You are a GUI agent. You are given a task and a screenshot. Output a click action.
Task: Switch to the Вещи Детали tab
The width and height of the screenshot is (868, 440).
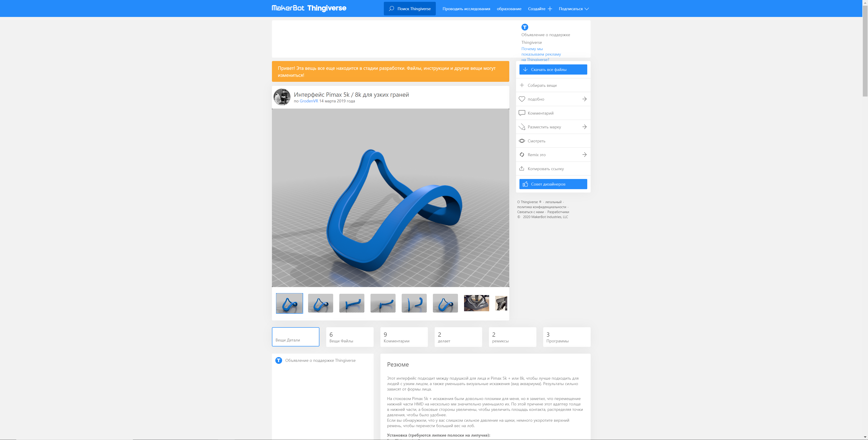295,337
